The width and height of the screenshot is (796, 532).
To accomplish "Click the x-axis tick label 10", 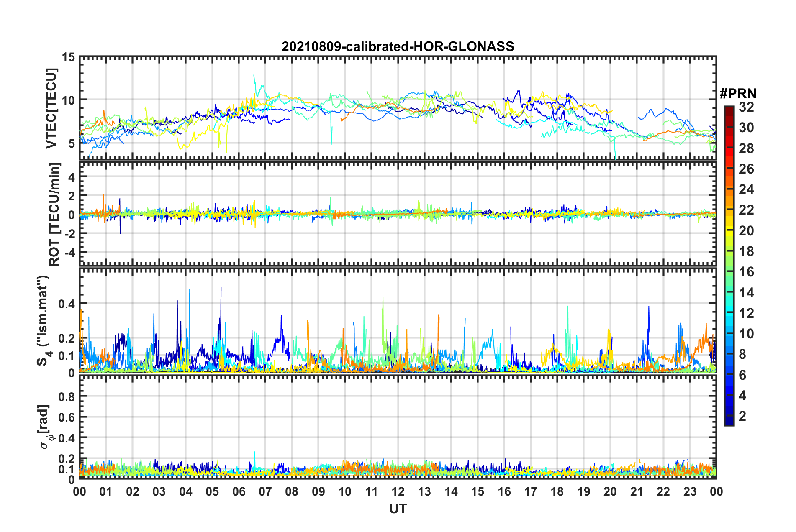I will click(x=345, y=492).
